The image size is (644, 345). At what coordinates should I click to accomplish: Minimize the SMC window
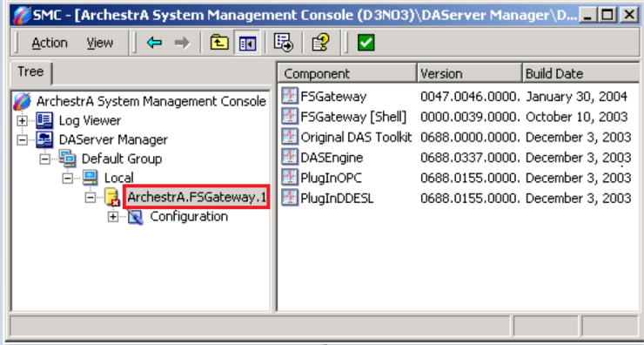pos(589,16)
